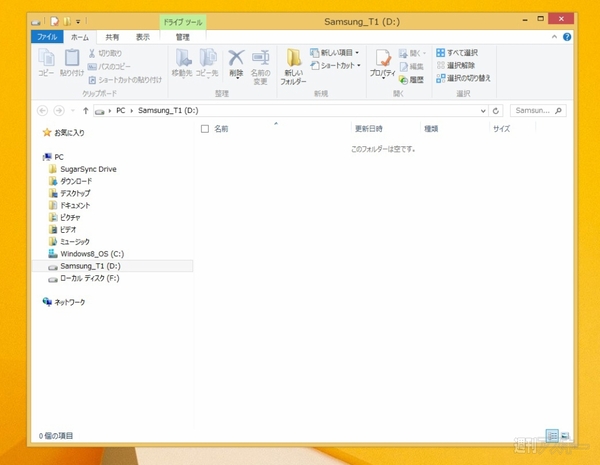
Task: Open Music (ミュージック) folder
Action: [x=70, y=241]
